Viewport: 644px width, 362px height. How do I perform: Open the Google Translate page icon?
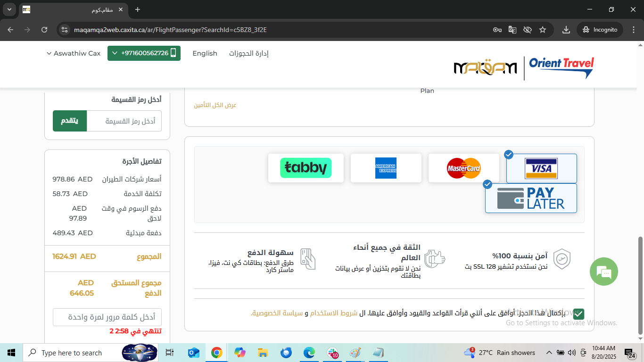[512, 30]
